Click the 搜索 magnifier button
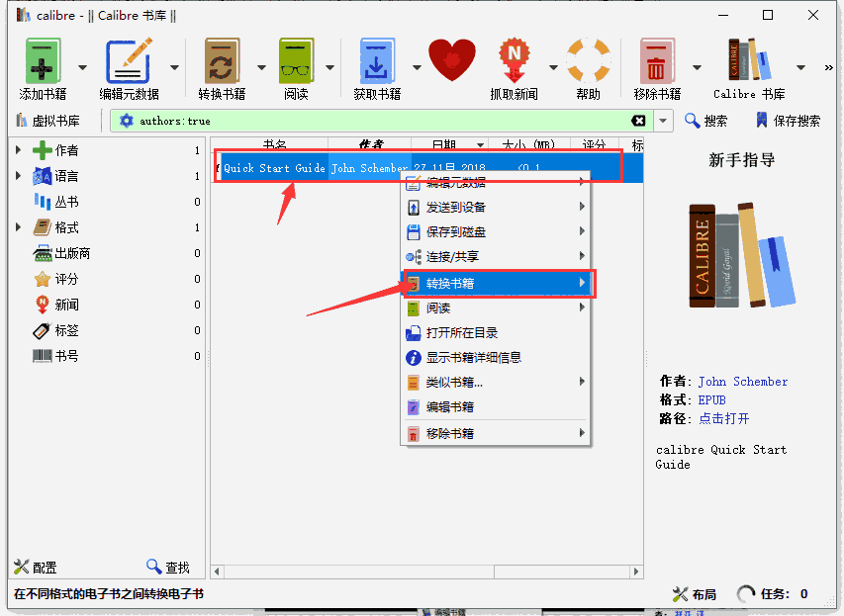This screenshot has height=616, width=844. [x=705, y=121]
